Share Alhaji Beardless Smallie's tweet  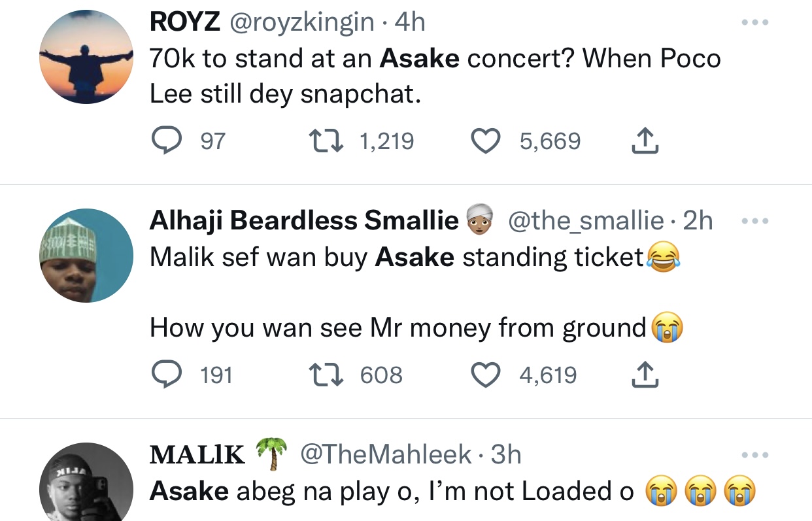click(x=645, y=375)
